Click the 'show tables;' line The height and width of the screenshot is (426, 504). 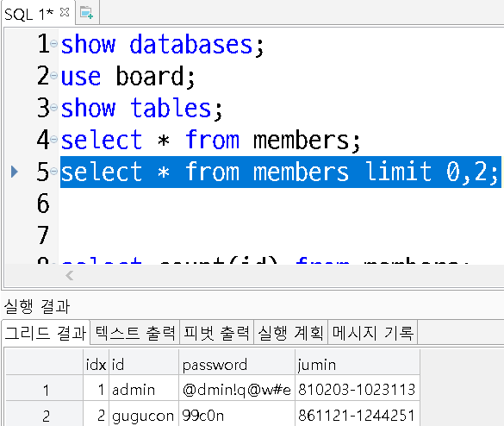[x=141, y=108]
